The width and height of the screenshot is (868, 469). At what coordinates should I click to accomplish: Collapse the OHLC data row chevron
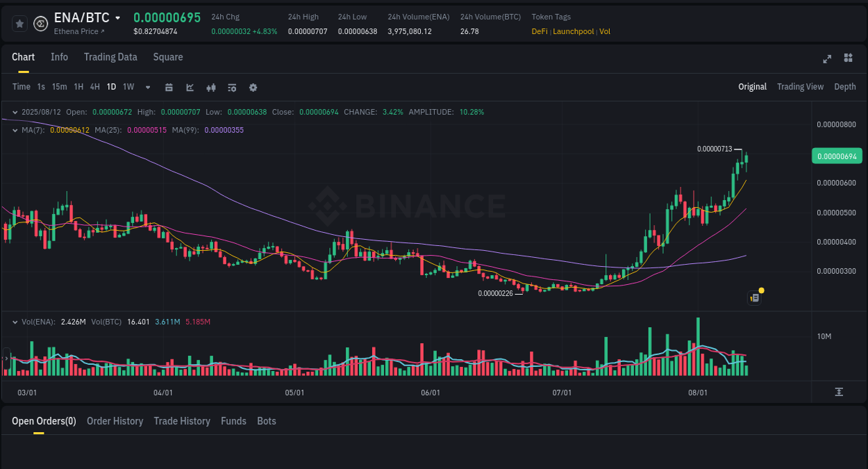click(x=14, y=111)
